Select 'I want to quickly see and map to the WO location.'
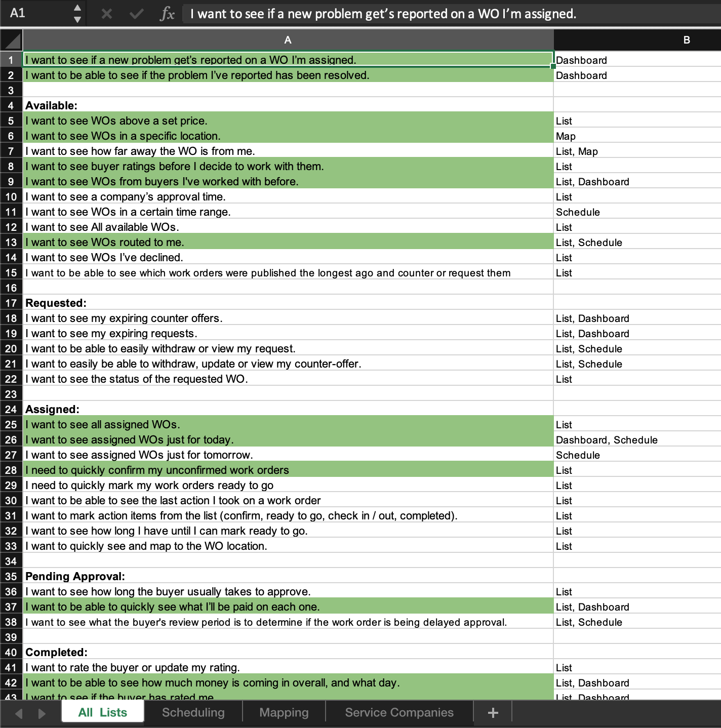 pos(288,546)
